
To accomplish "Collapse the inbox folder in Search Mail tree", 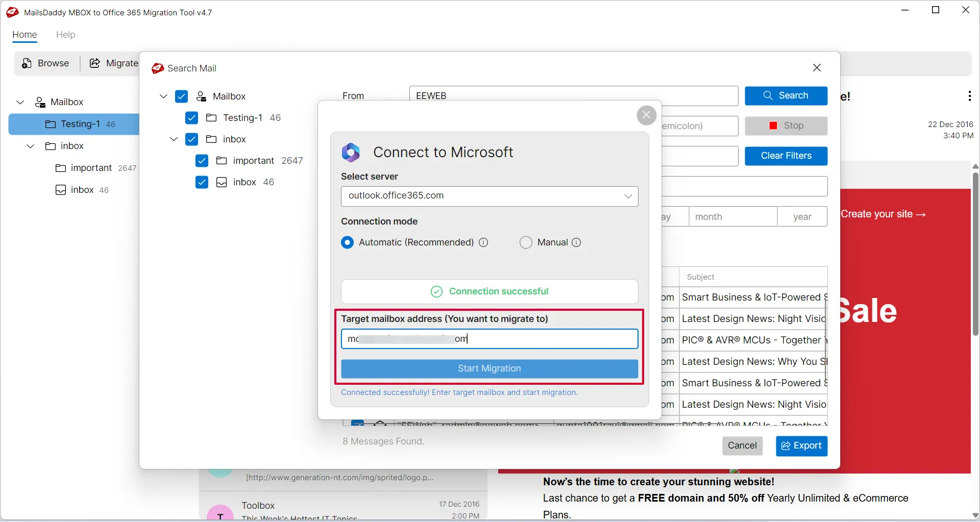I will point(174,139).
